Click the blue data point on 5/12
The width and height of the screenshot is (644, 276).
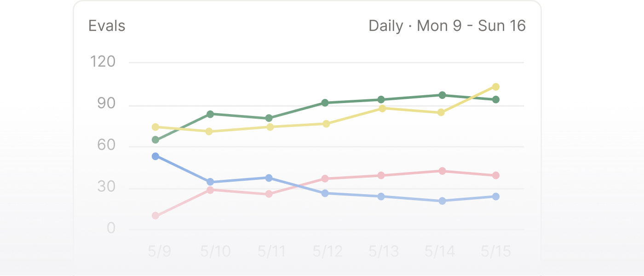(325, 193)
